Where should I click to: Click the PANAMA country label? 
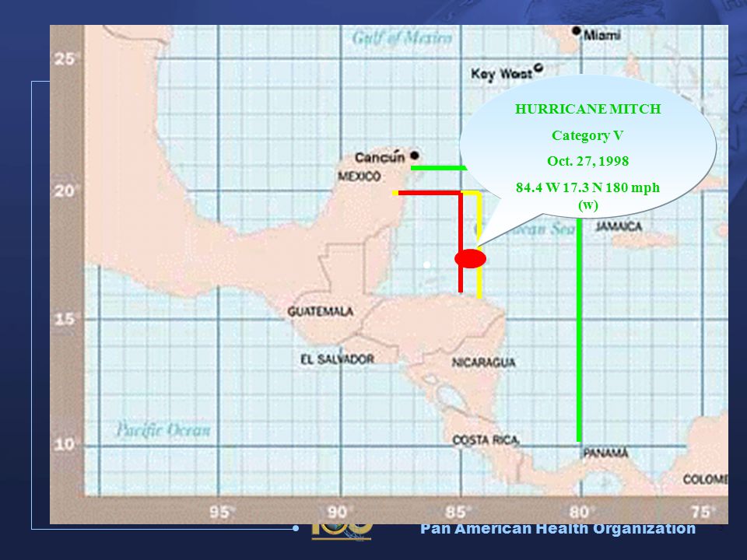[x=606, y=453]
